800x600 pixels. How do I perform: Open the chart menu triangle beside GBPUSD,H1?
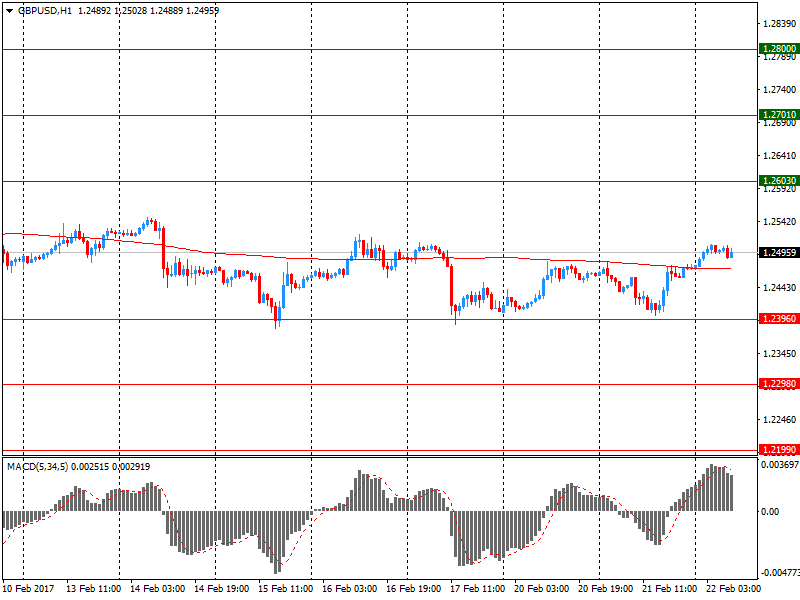point(9,10)
